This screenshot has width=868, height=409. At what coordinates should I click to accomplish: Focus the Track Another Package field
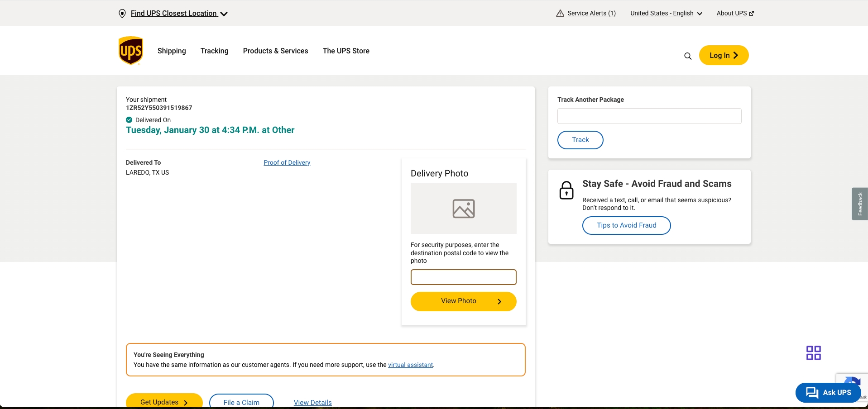(649, 116)
